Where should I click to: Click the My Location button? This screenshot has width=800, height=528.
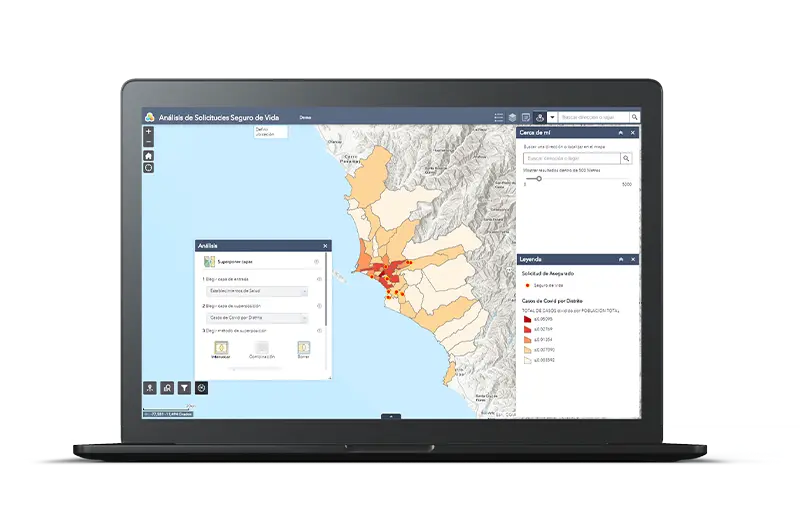(x=148, y=168)
